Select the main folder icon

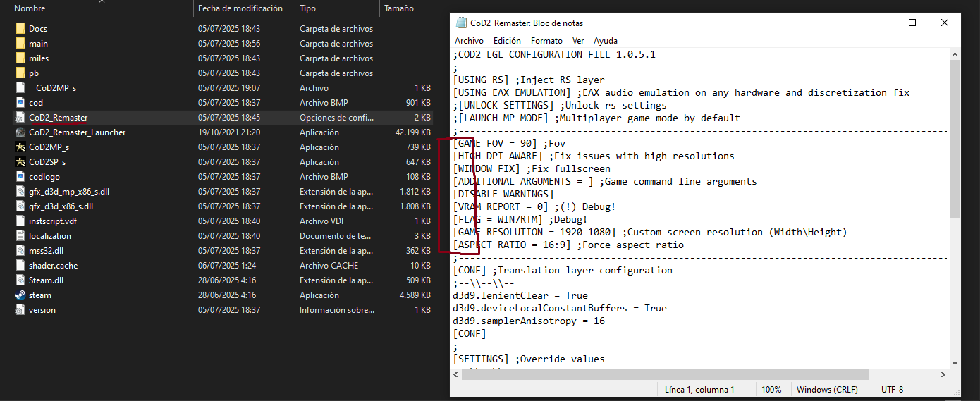[x=20, y=44]
